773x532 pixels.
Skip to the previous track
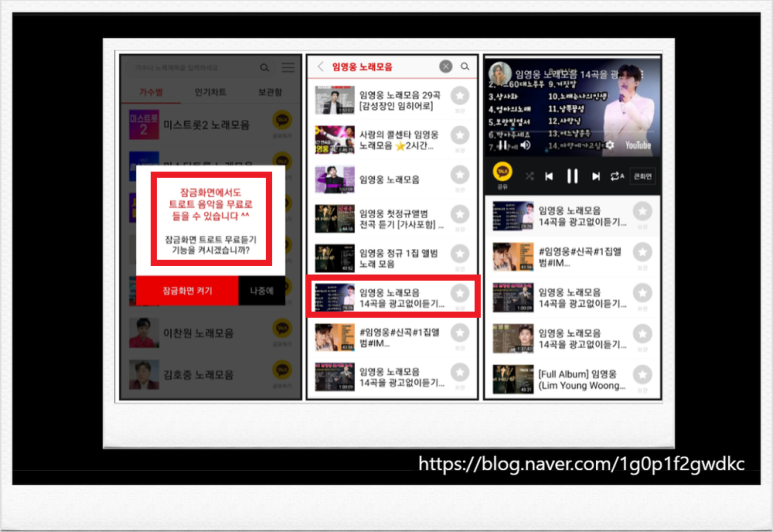pos(549,176)
